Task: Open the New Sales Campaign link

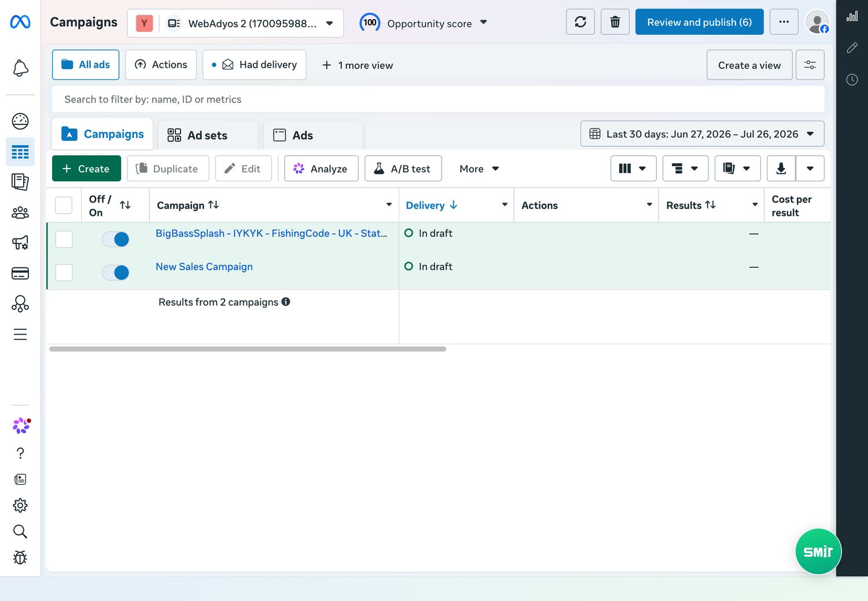Action: (x=204, y=267)
